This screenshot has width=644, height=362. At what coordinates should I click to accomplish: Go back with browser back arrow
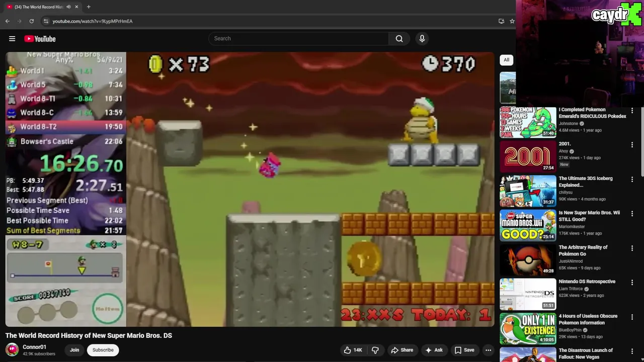[x=7, y=21]
